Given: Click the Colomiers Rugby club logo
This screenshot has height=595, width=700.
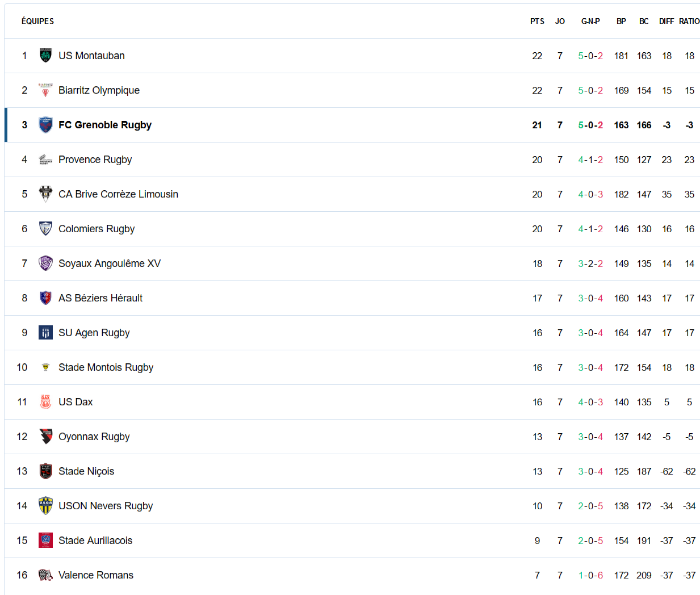Looking at the screenshot, I should tap(45, 229).
